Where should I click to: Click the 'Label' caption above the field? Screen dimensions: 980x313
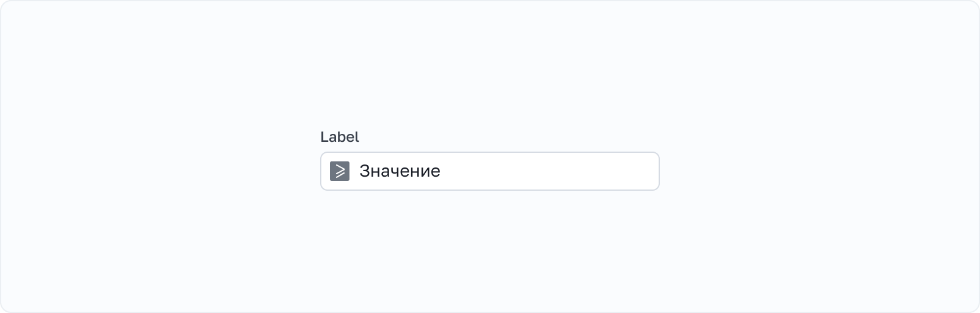tap(340, 137)
